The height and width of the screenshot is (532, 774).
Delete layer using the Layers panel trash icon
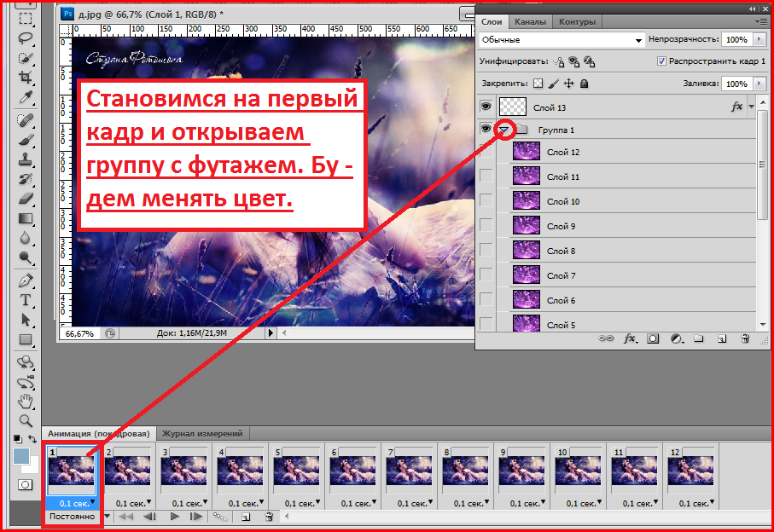(745, 338)
